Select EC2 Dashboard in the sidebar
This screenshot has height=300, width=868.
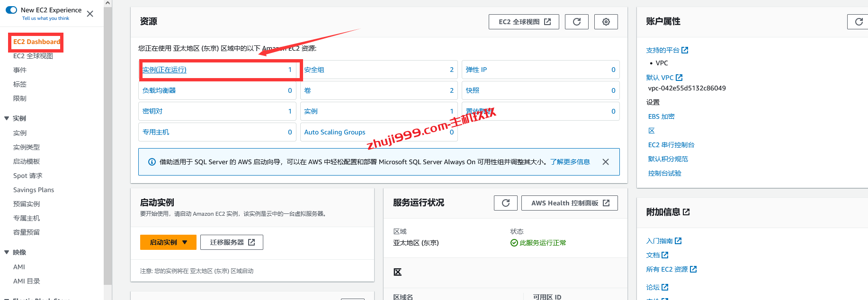36,42
